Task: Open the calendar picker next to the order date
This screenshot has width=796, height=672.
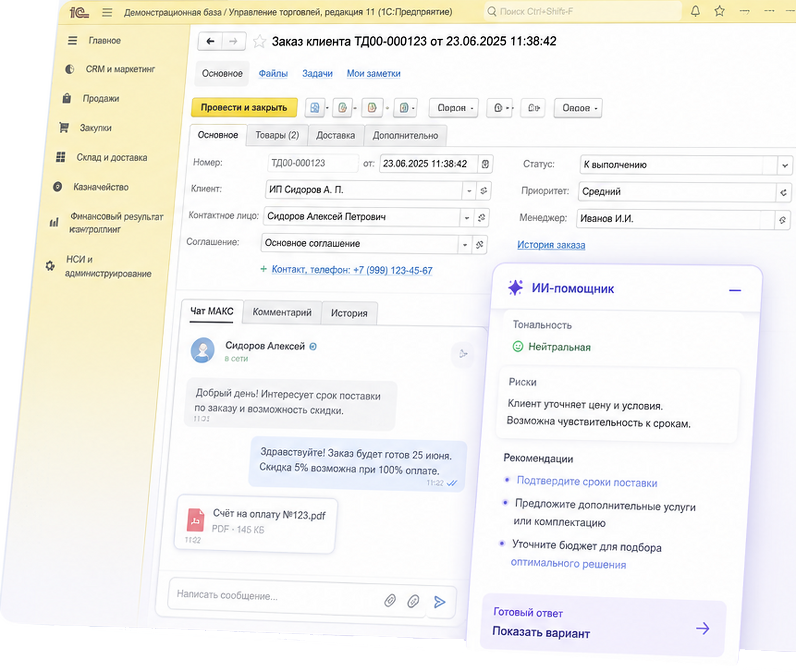Action: tap(485, 164)
